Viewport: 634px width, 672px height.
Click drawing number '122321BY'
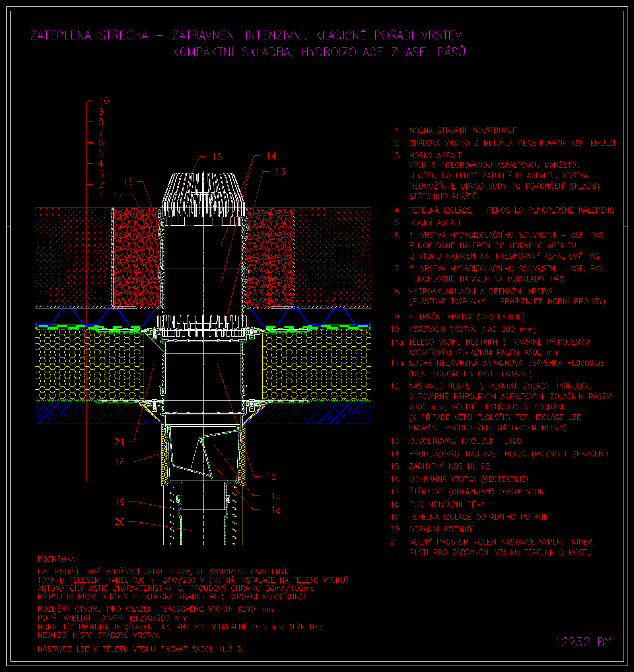tap(583, 642)
